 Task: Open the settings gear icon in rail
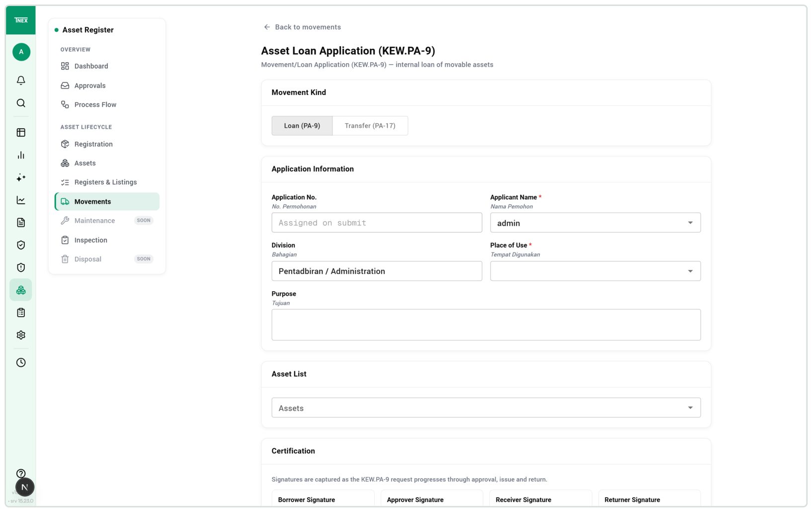coord(21,335)
